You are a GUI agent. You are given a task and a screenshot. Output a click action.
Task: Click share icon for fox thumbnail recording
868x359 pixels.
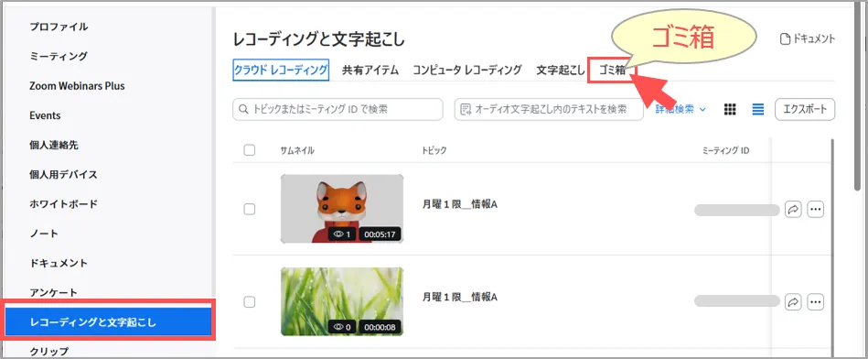click(793, 210)
